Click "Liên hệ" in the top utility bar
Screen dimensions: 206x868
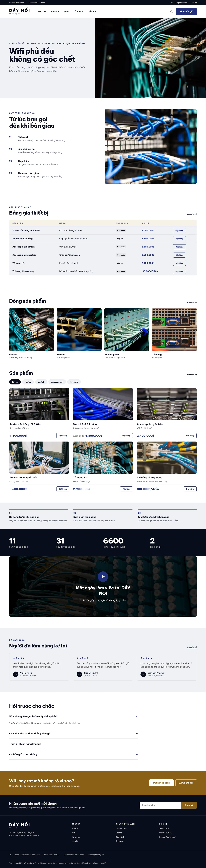pyautogui.click(x=194, y=3)
